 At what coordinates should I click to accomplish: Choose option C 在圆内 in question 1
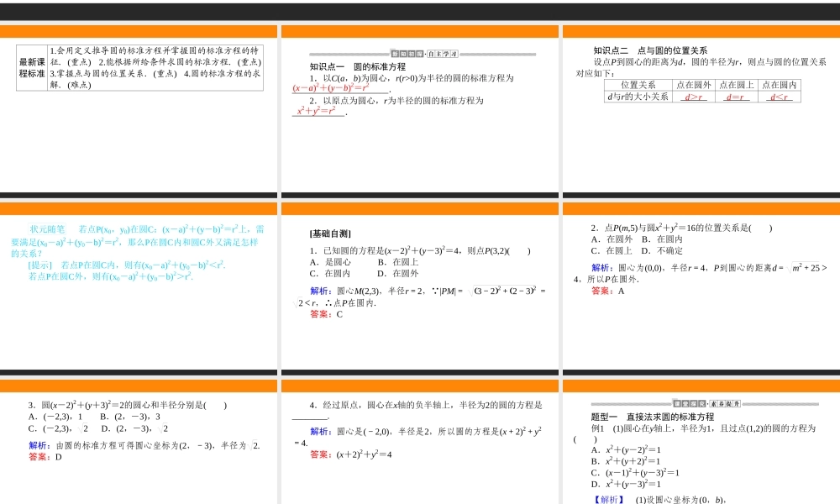pos(330,273)
